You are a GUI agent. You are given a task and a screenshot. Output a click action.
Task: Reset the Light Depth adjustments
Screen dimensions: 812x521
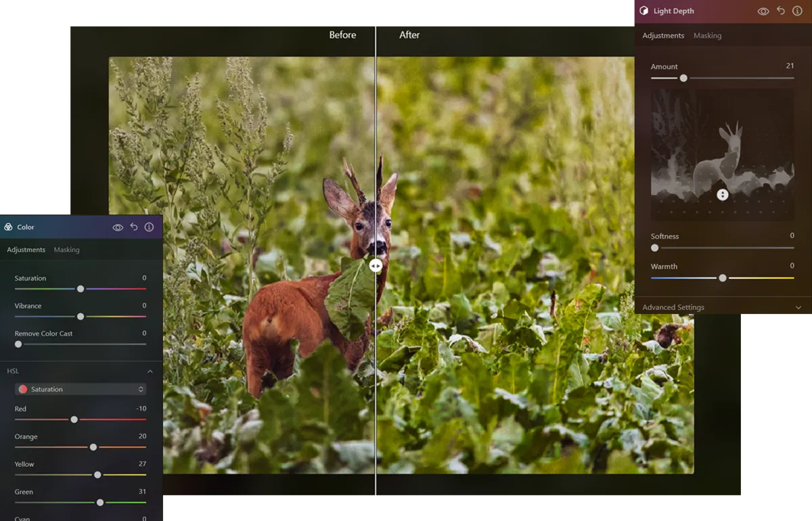pos(781,11)
